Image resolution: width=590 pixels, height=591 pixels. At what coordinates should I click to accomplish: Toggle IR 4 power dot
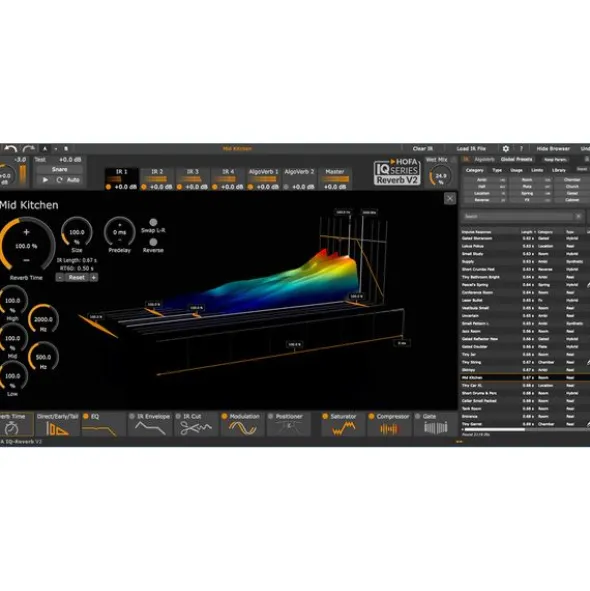(x=215, y=187)
